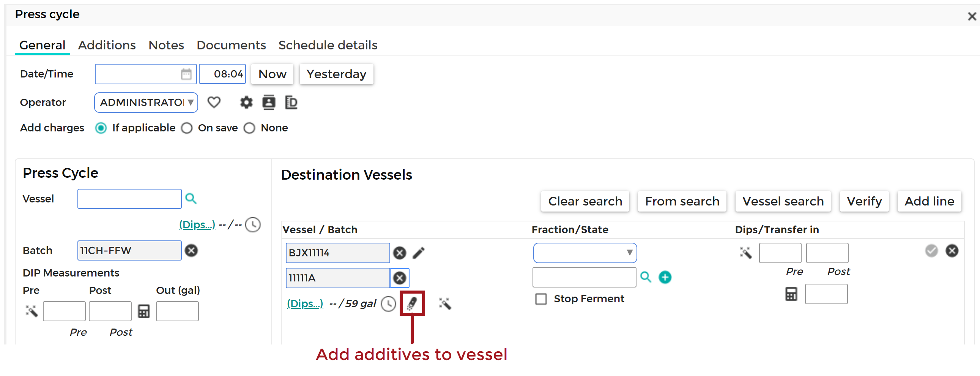Click the Press Cycle Vessel input field

[129, 199]
